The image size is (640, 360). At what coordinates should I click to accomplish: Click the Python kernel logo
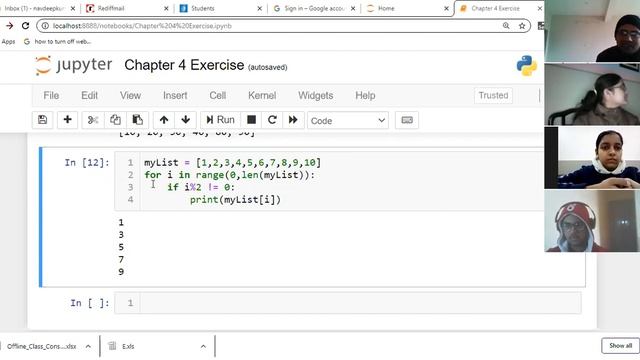click(527, 66)
